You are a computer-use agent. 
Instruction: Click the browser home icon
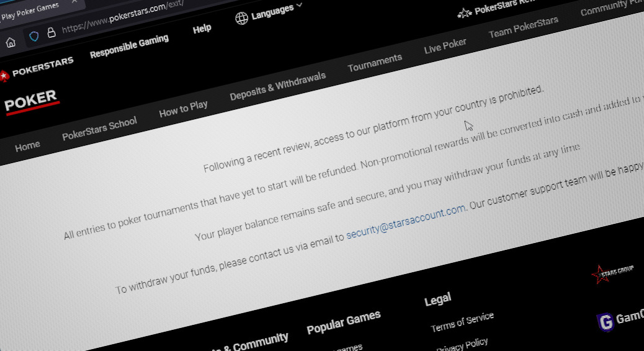[11, 43]
